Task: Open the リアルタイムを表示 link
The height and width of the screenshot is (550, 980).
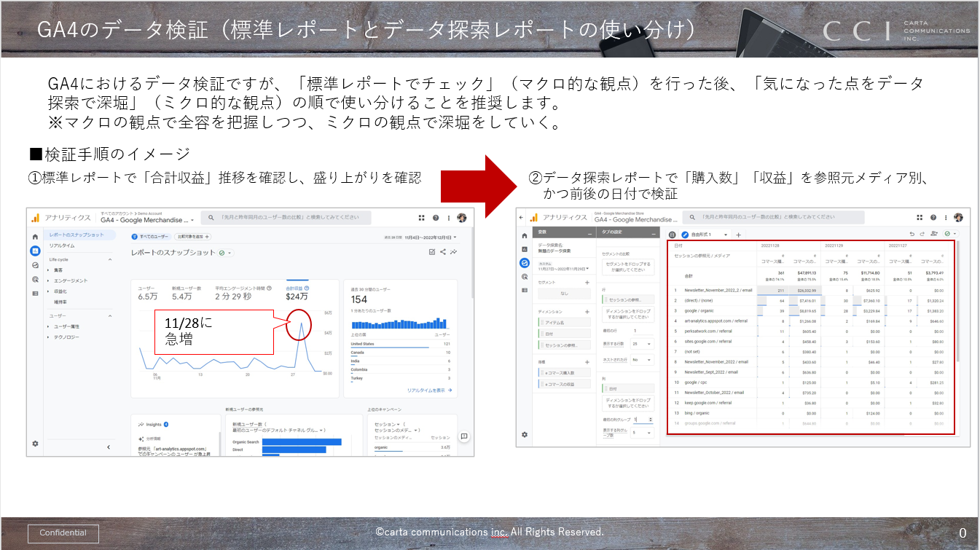Action: click(x=429, y=390)
